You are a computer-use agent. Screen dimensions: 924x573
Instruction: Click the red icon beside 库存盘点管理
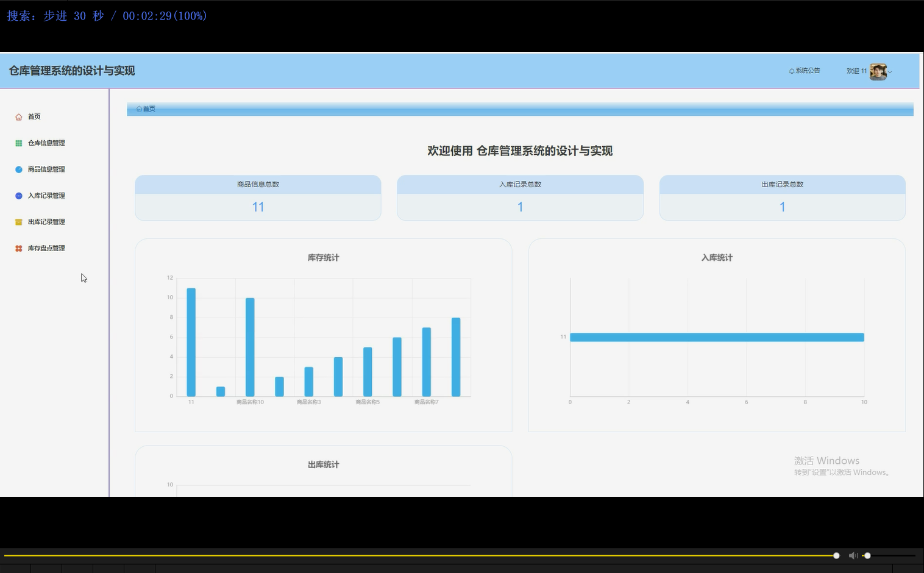tap(19, 248)
